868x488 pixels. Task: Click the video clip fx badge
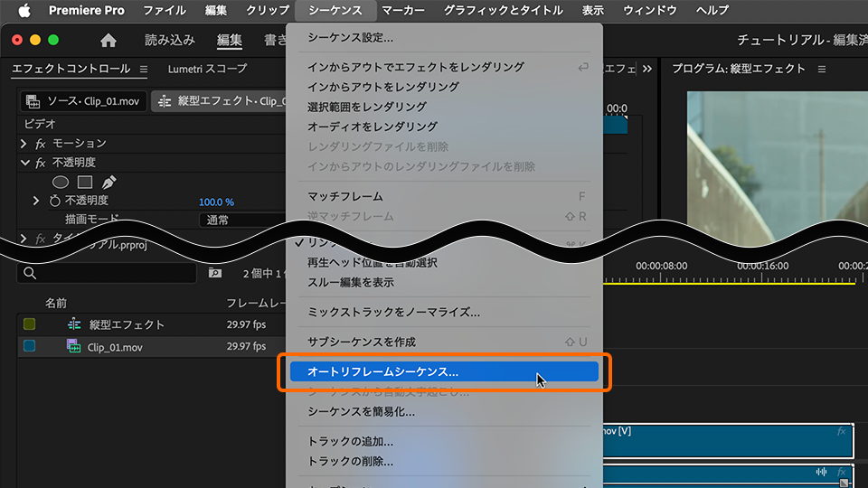pos(842,431)
